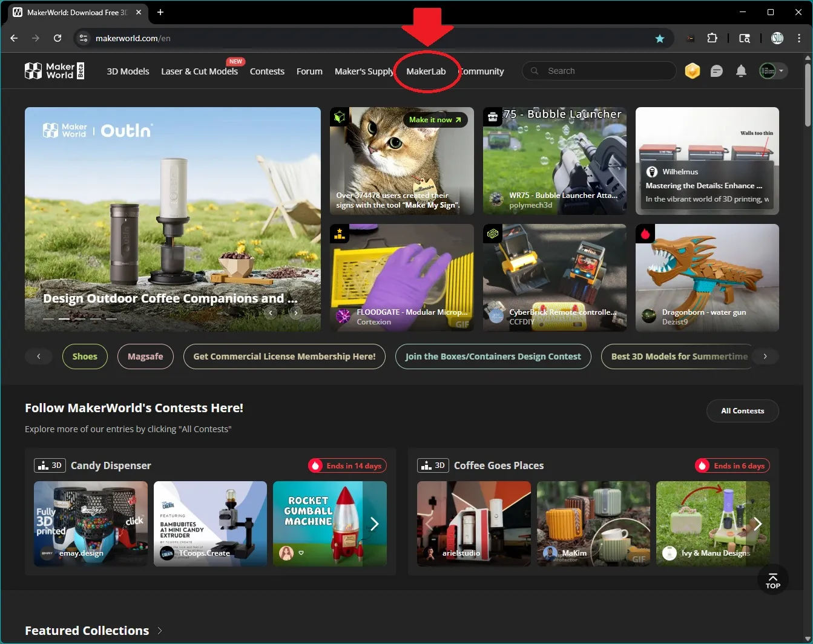The width and height of the screenshot is (813, 644).
Task: Open the Chrome profile avatar
Action: pos(777,38)
